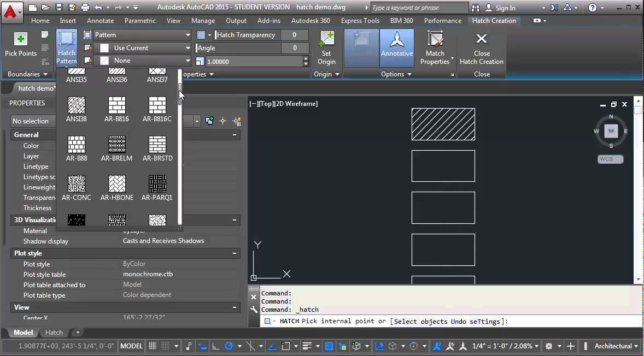
Task: Select the AR-B816 hatch pattern
Action: [x=116, y=109]
